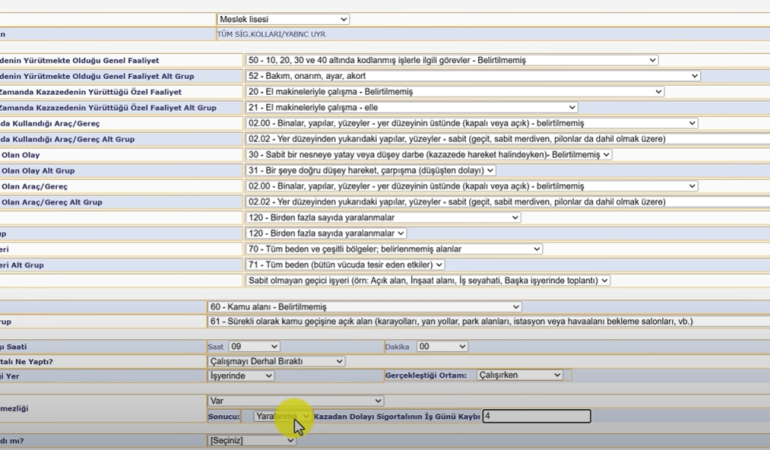The height and width of the screenshot is (450, 770).
Task: Open '70 - Tüm beden ve çeşitli bölgeler' dropdown
Action: pos(394,249)
